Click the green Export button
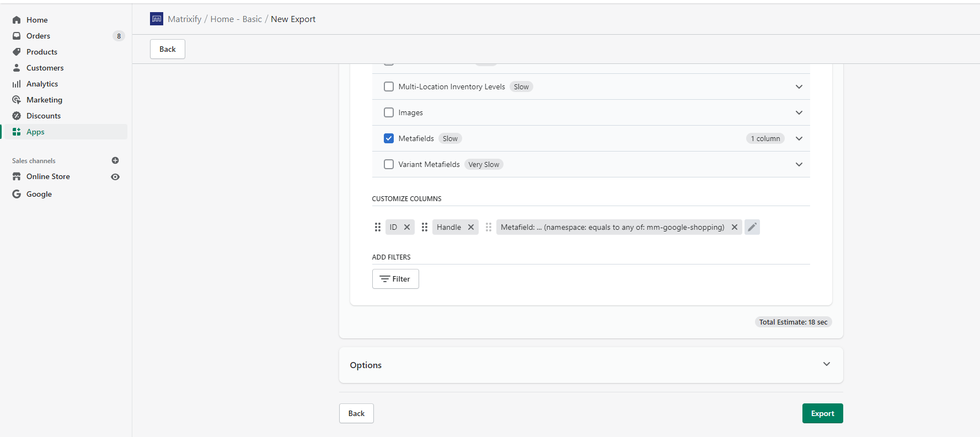The image size is (980, 437). pos(822,413)
